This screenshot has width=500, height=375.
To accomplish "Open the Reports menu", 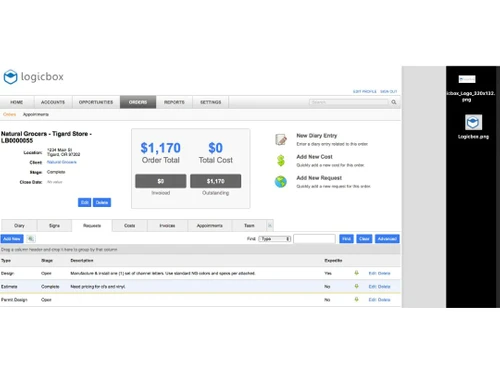I will (x=174, y=102).
